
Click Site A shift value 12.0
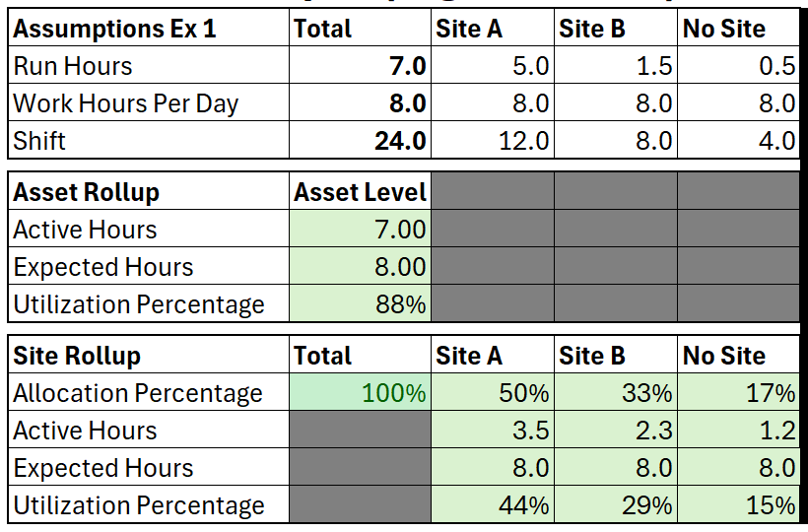(492, 140)
